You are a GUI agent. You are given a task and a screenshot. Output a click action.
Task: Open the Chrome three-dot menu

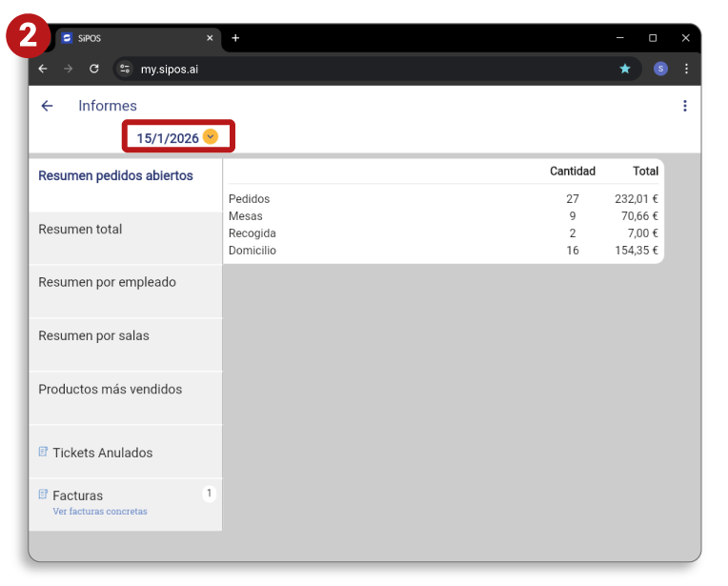pyautogui.click(x=686, y=69)
